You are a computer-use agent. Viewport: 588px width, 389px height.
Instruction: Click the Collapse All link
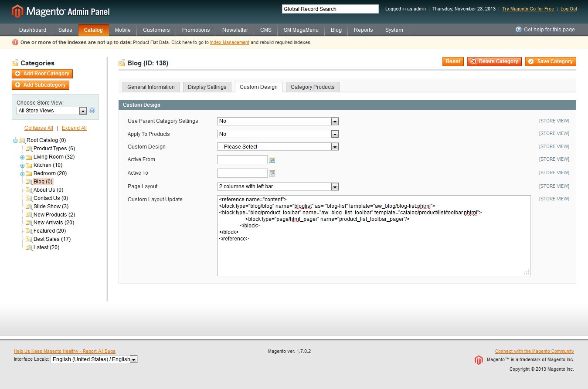(39, 128)
